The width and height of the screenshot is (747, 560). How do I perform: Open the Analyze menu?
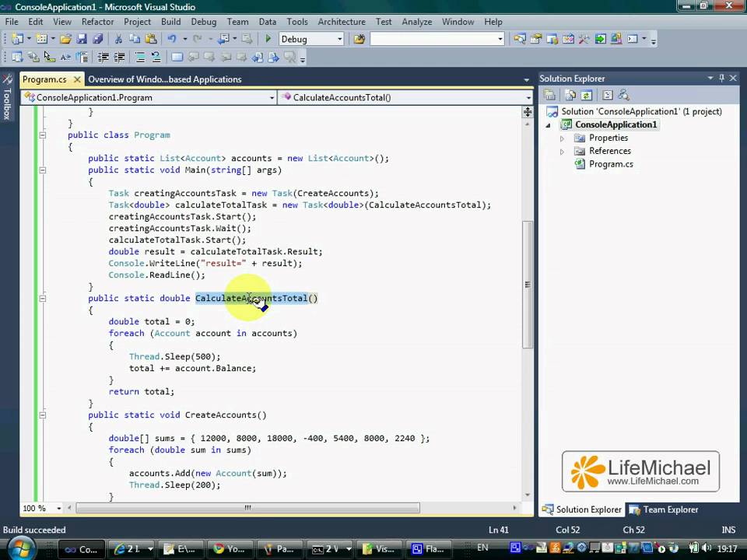[x=417, y=22]
